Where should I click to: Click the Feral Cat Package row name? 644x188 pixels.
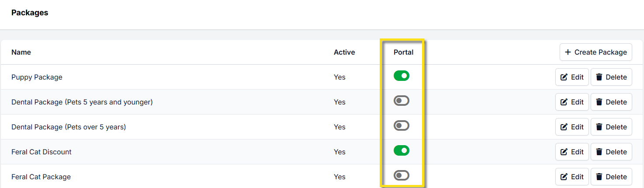click(x=41, y=177)
